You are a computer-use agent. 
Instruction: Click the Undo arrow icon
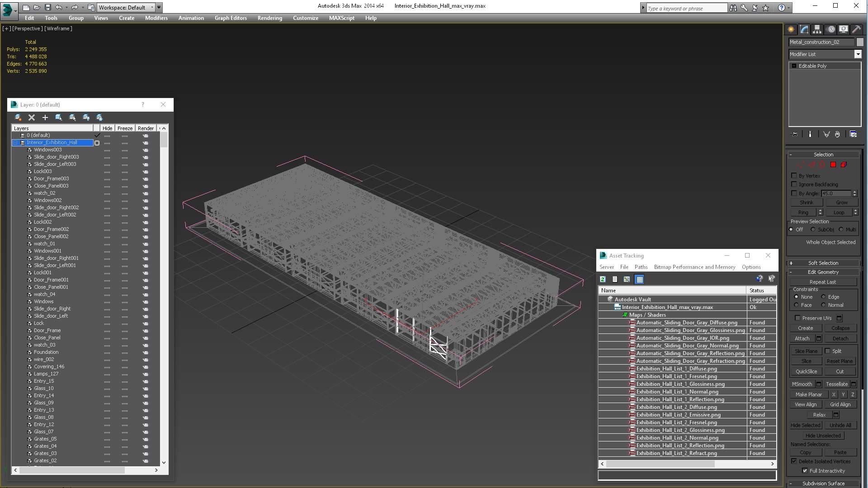point(59,7)
